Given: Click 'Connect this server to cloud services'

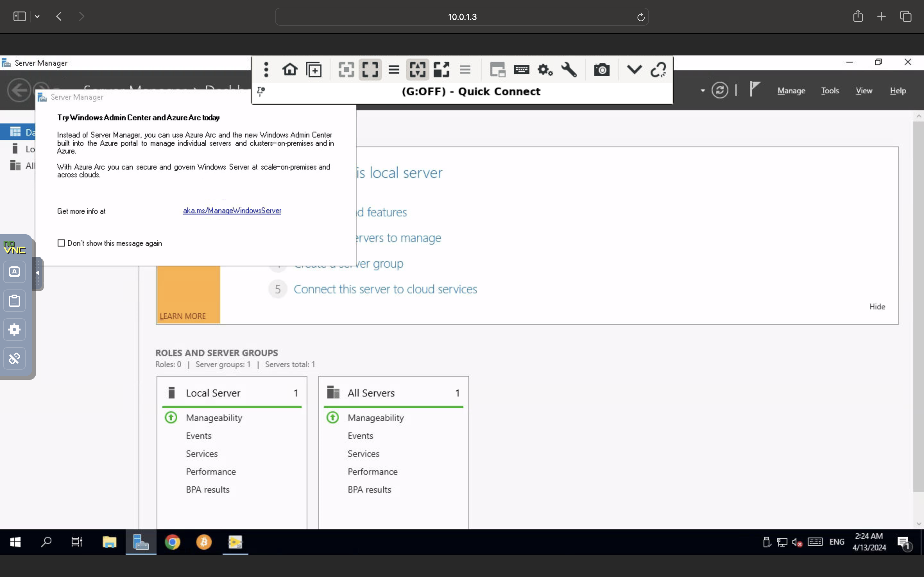Looking at the screenshot, I should point(385,289).
